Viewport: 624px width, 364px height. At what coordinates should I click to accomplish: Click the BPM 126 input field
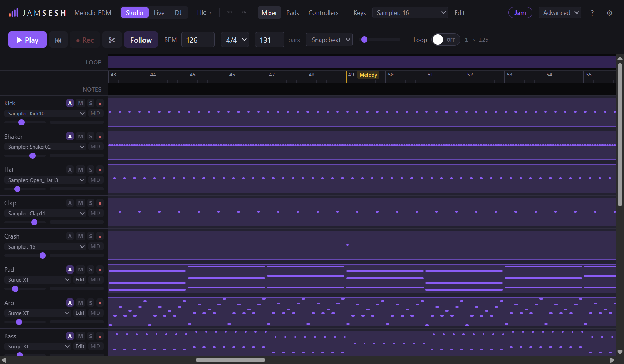tap(198, 40)
